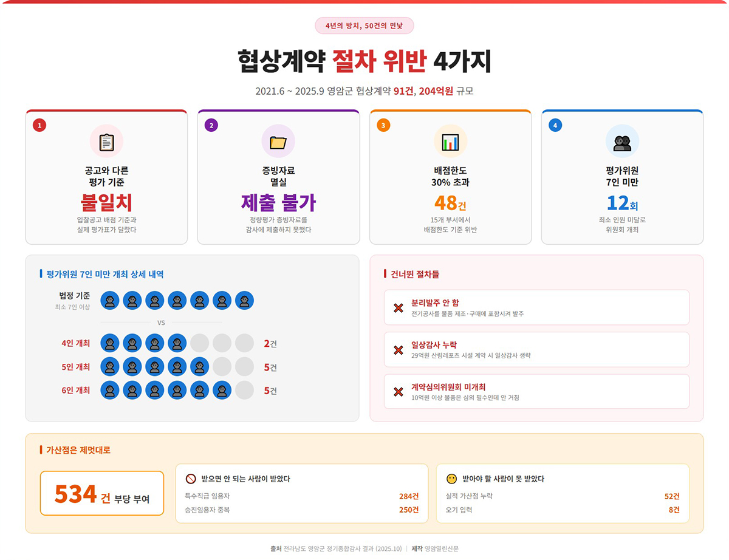The width and height of the screenshot is (729, 560).
Task: Click the blue number 4 badge
Action: point(555,126)
